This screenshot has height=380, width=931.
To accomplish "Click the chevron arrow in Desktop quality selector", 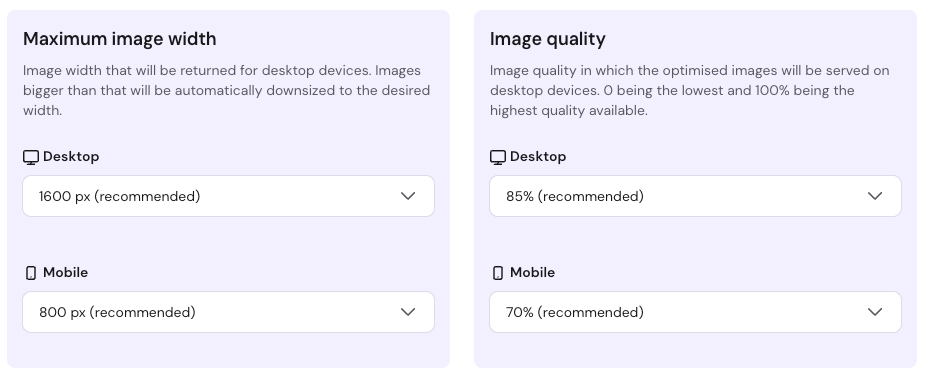I will click(x=875, y=196).
